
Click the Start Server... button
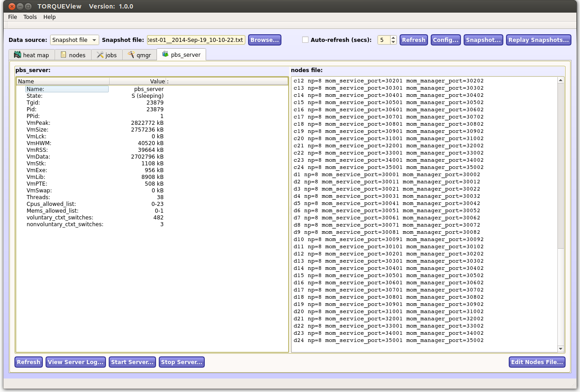point(132,362)
